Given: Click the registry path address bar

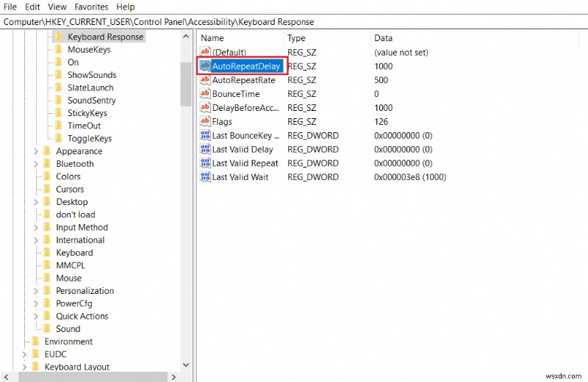Looking at the screenshot, I should point(294,22).
